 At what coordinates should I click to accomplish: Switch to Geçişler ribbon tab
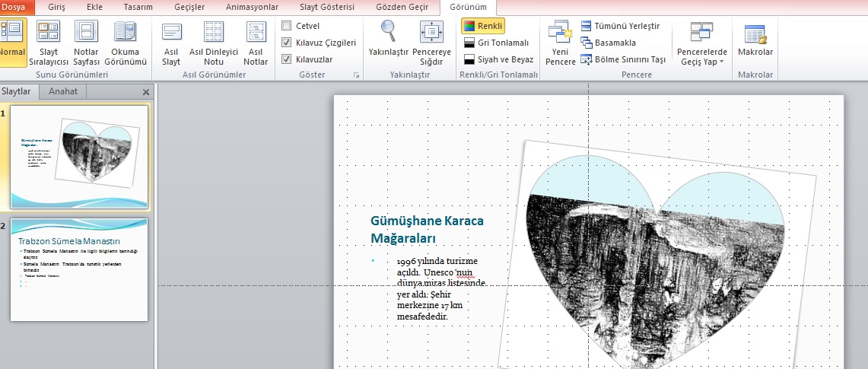(188, 7)
